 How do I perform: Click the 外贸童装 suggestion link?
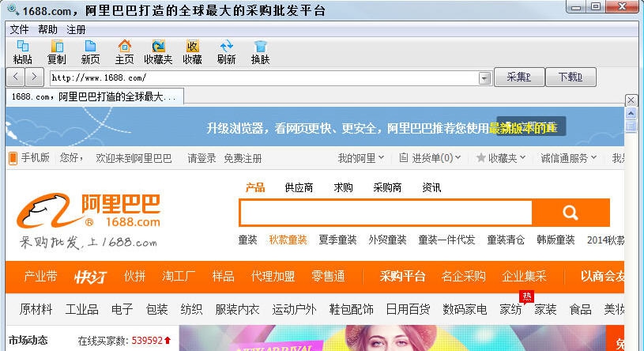387,240
